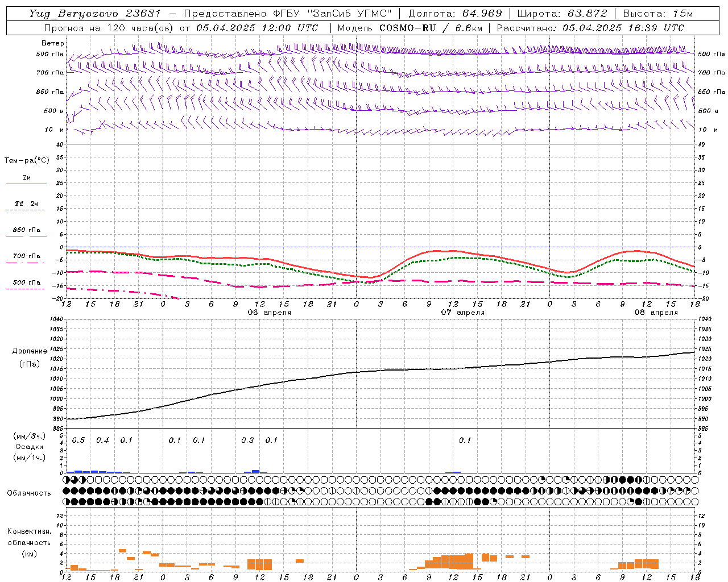Viewport: 728px width, 582px height.
Task: Click the "(км)" kilometers unit label
Action: (x=29, y=554)
